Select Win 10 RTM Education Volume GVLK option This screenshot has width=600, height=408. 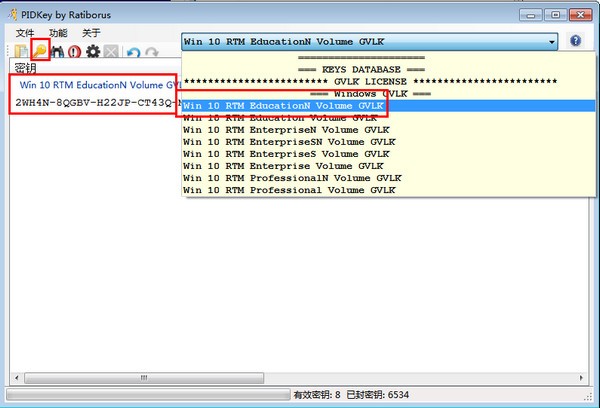pos(389,118)
